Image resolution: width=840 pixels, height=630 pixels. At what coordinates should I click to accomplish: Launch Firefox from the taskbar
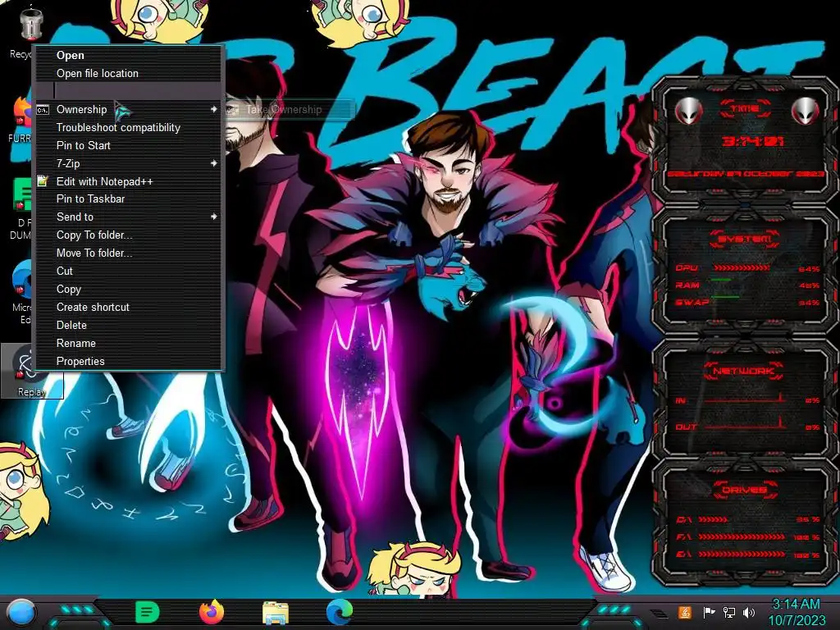tap(212, 612)
